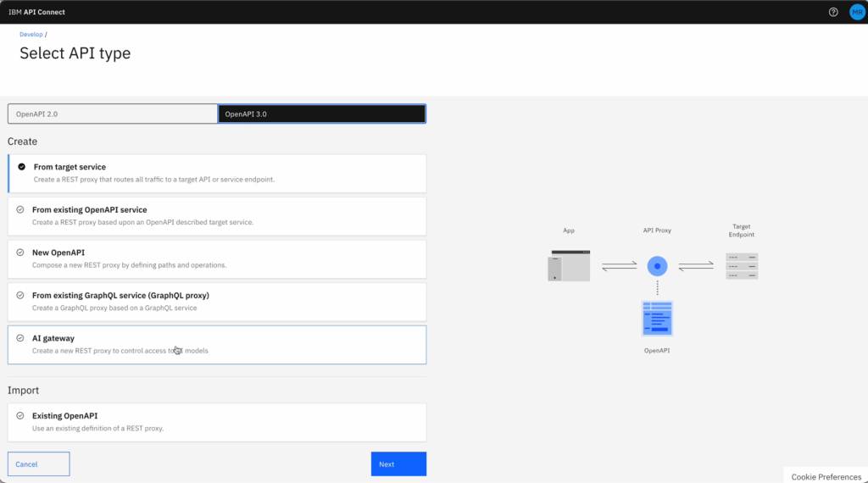The image size is (868, 483).
Task: Click the App window icon in diagram
Action: pyautogui.click(x=569, y=265)
